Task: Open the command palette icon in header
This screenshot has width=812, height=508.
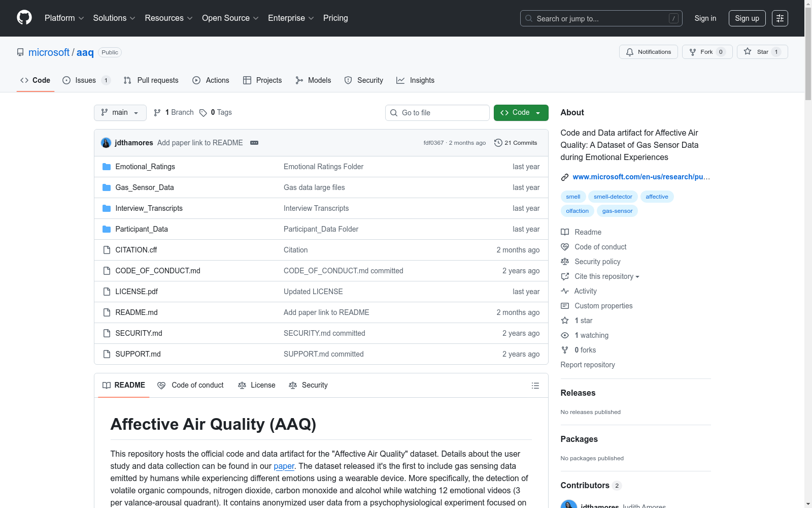Action: (780, 18)
